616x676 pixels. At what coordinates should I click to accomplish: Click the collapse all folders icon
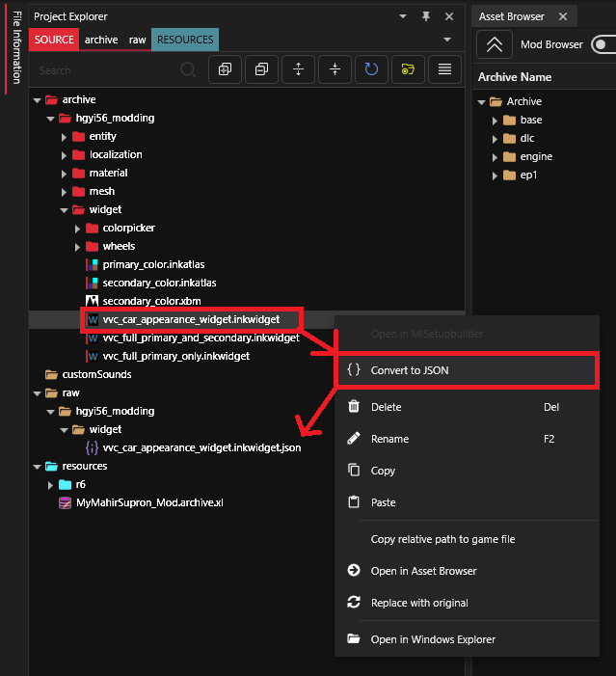(261, 69)
